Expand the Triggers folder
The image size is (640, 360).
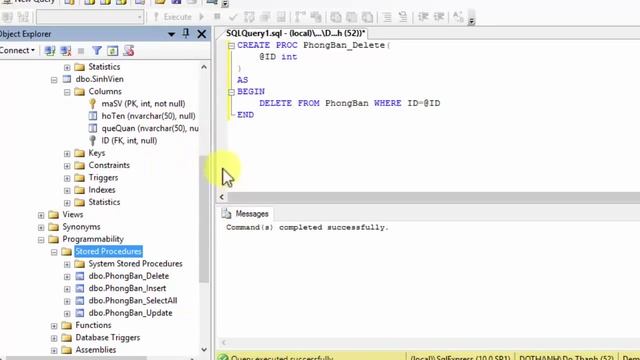point(67,178)
